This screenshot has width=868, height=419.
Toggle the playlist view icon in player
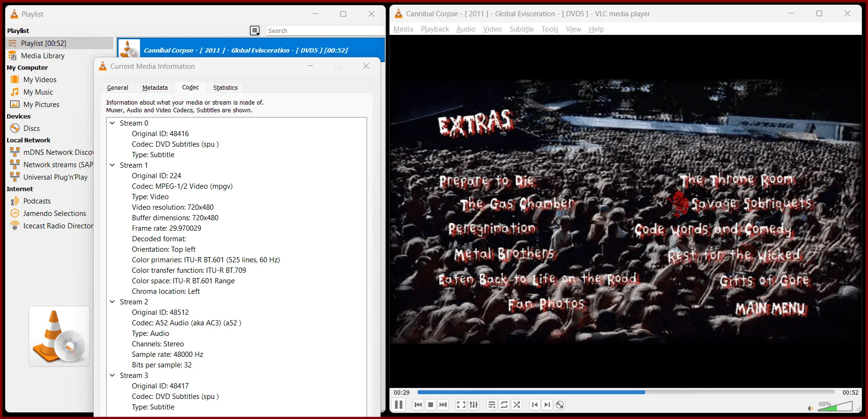tap(492, 405)
